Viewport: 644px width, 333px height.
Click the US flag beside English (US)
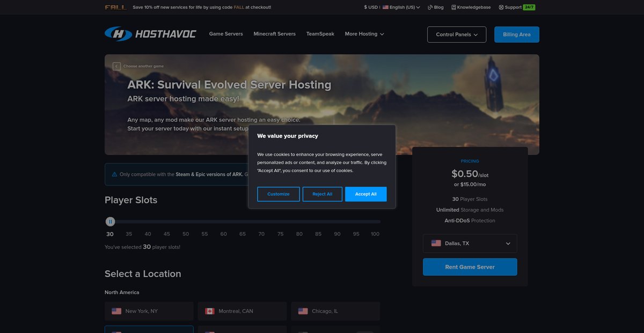click(x=385, y=8)
